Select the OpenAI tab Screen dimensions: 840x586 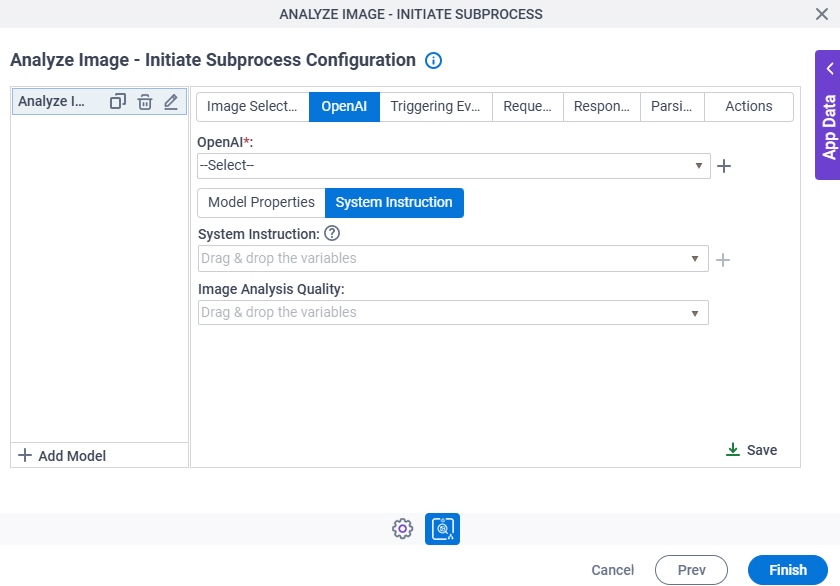tap(344, 107)
